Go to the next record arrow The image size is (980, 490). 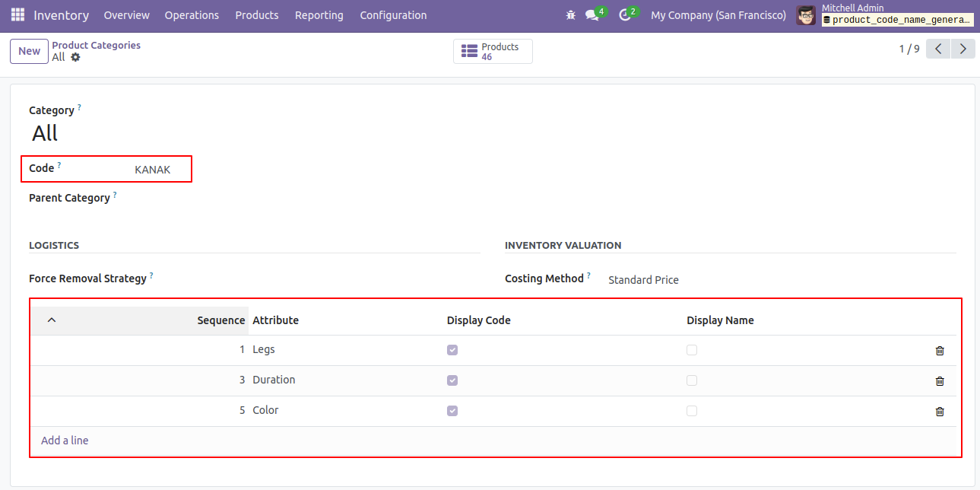[963, 49]
